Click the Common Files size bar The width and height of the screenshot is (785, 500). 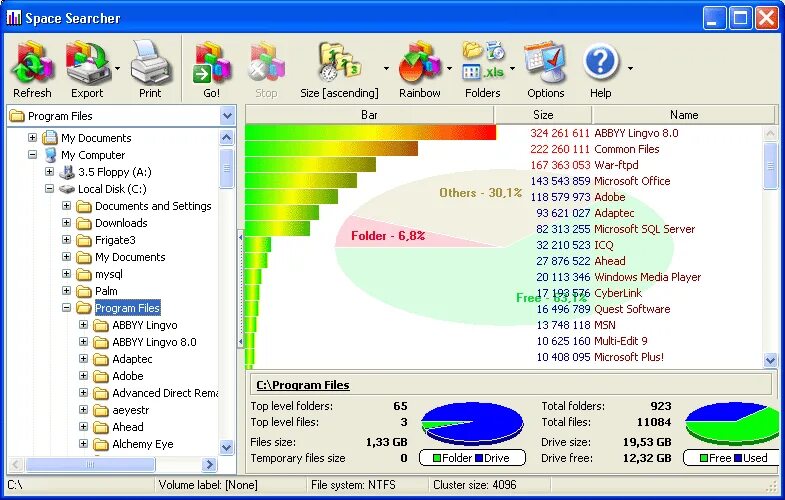(x=331, y=149)
